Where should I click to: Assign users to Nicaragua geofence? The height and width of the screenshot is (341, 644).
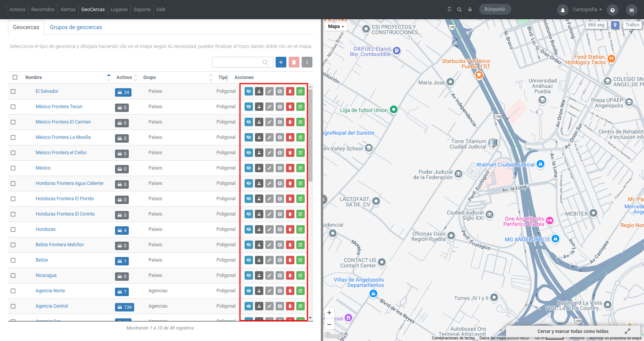coord(259,275)
